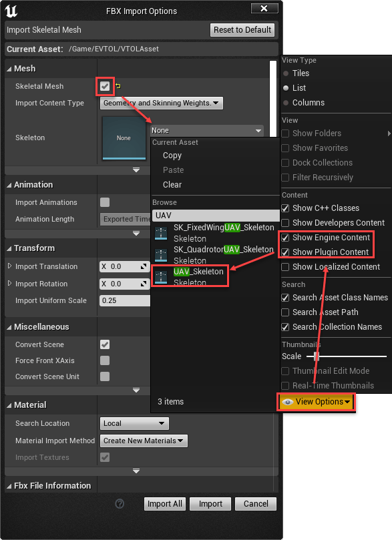Collapse the Mesh section
Image resolution: width=392 pixels, height=540 pixels.
click(9, 69)
